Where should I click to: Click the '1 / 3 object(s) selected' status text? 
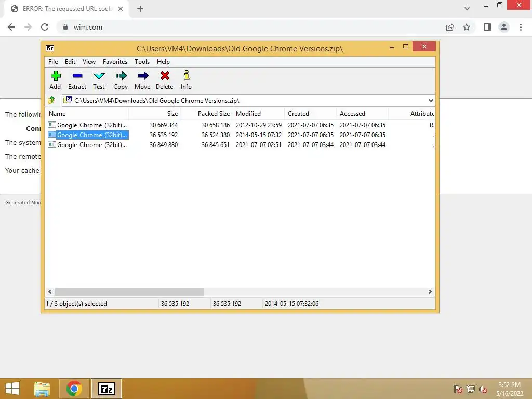point(77,303)
